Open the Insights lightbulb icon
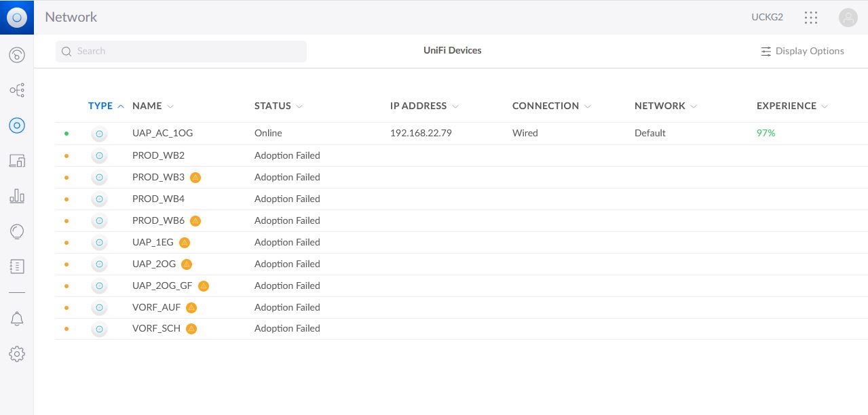Image resolution: width=868 pixels, height=415 pixels. pos(17,231)
